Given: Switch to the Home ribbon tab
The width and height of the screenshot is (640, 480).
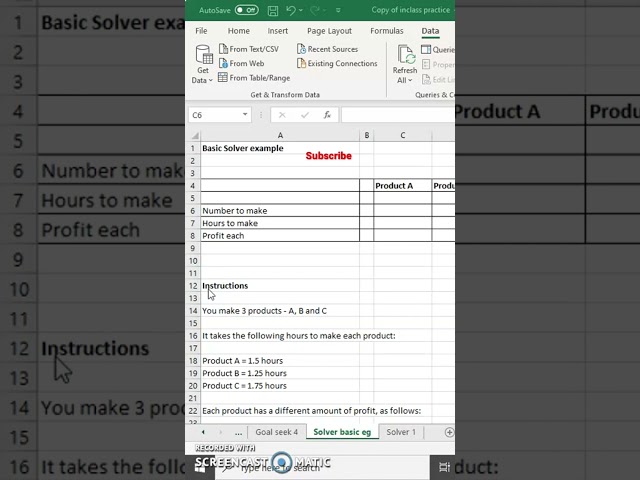Looking at the screenshot, I should 239,31.
